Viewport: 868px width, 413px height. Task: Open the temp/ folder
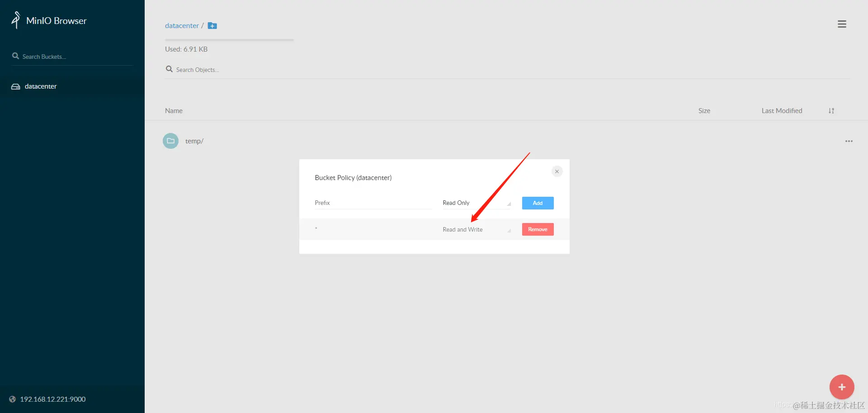click(x=194, y=141)
